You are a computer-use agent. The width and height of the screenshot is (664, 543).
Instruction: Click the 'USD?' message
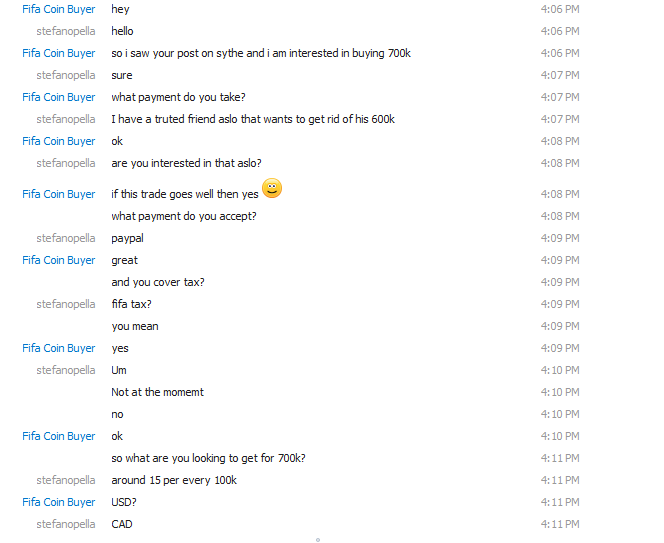click(124, 502)
